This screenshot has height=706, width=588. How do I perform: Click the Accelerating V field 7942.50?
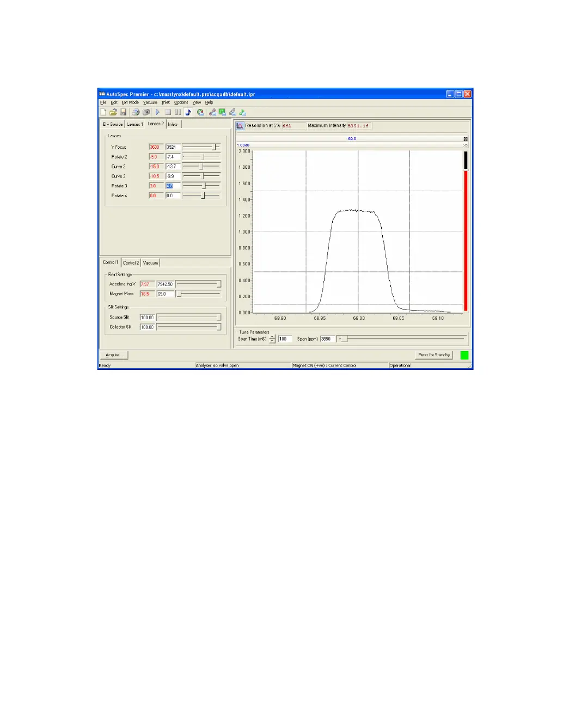165,284
